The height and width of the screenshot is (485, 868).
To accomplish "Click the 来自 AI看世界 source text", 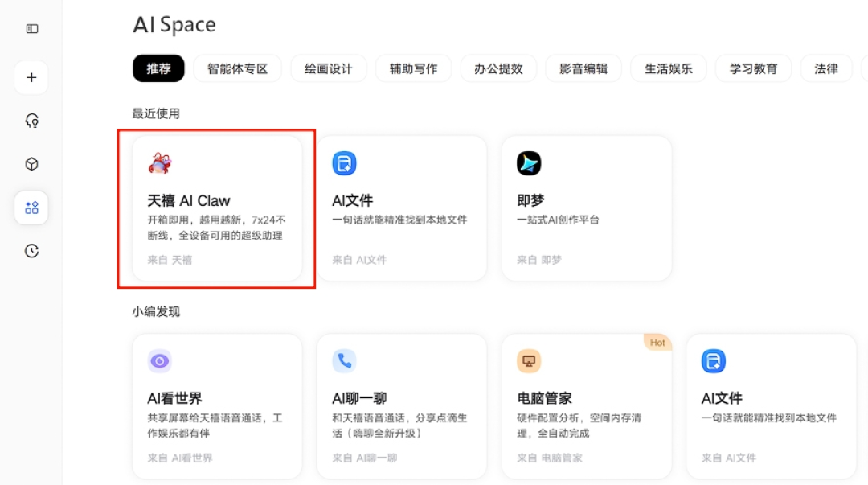I will click(x=180, y=458).
